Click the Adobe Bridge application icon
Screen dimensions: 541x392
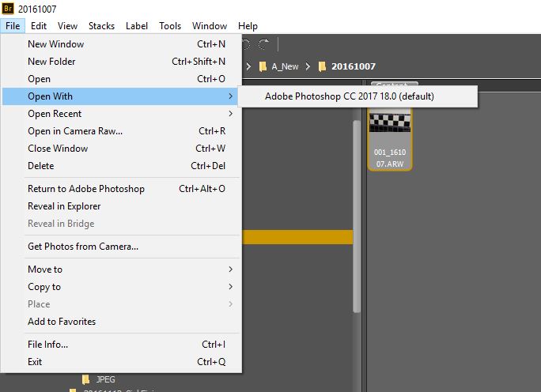click(x=8, y=8)
